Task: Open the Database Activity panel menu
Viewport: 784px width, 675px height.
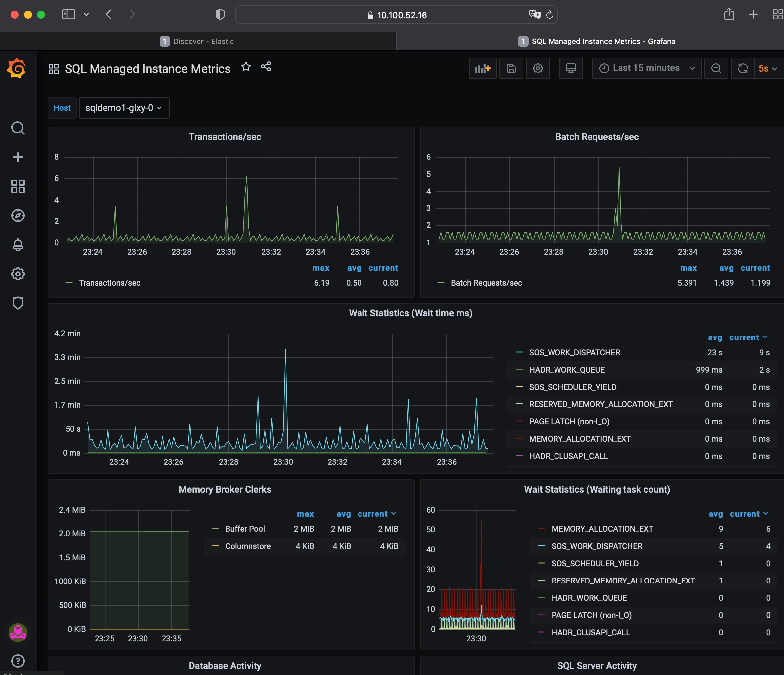Action: coord(225,665)
